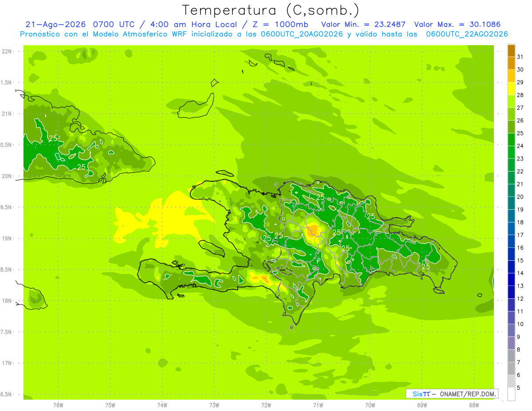Click the date text '21-Ago-2026'

(x=55, y=24)
